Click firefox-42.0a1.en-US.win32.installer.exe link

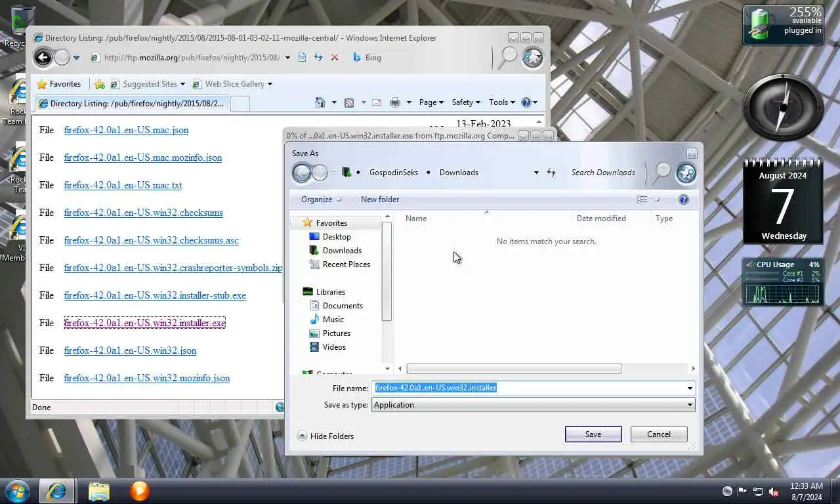[145, 323]
